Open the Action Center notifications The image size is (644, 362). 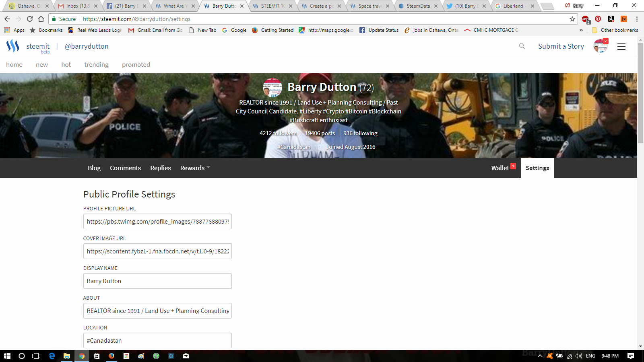coord(631,356)
